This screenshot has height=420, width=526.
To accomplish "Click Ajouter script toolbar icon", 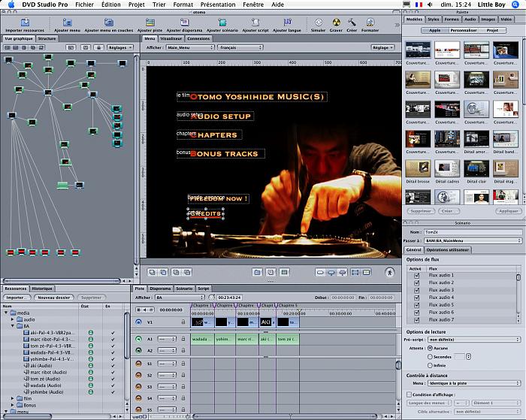I will (x=255, y=23).
